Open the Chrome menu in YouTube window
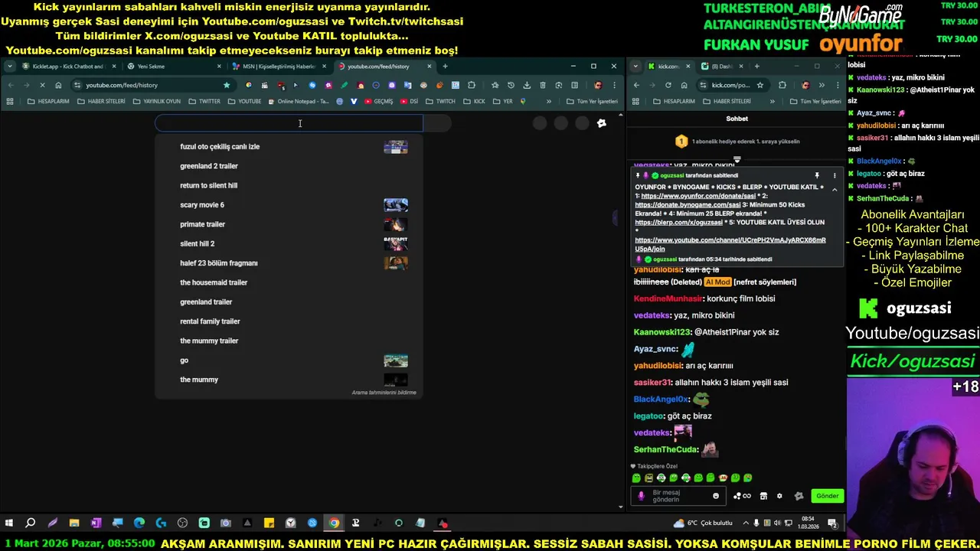 pyautogui.click(x=614, y=85)
